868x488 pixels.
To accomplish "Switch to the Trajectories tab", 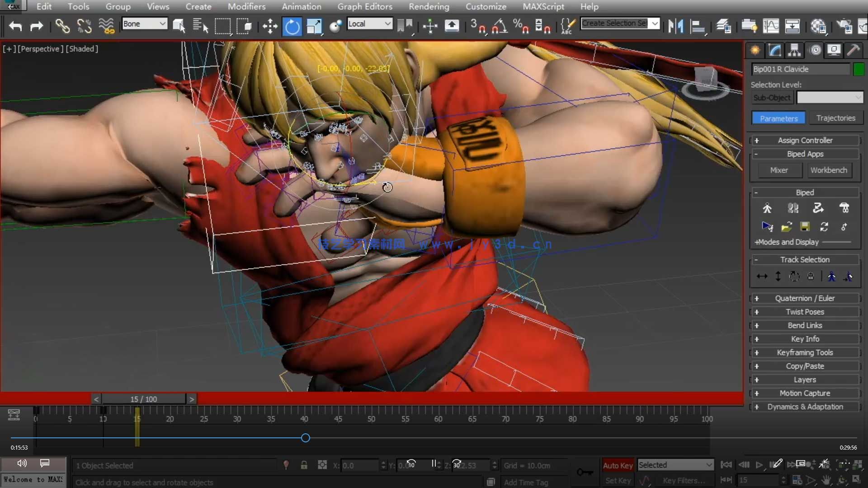I will 835,118.
